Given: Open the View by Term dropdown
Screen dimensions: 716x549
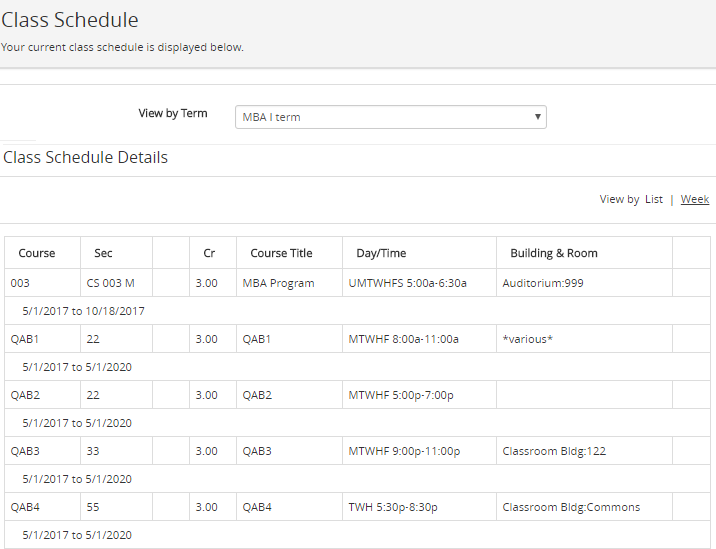Looking at the screenshot, I should [390, 117].
